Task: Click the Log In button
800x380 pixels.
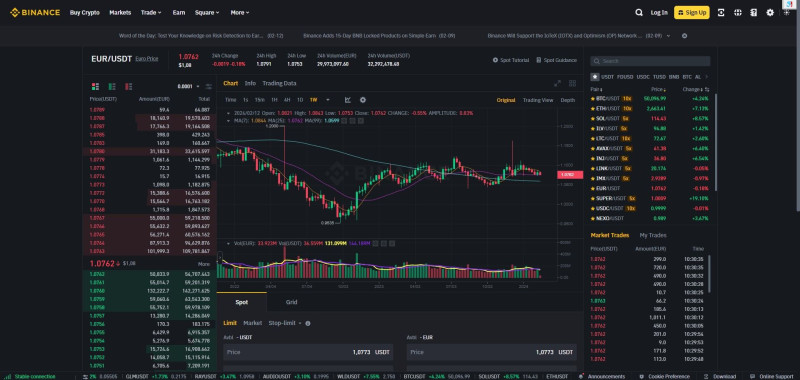Action: tap(659, 13)
